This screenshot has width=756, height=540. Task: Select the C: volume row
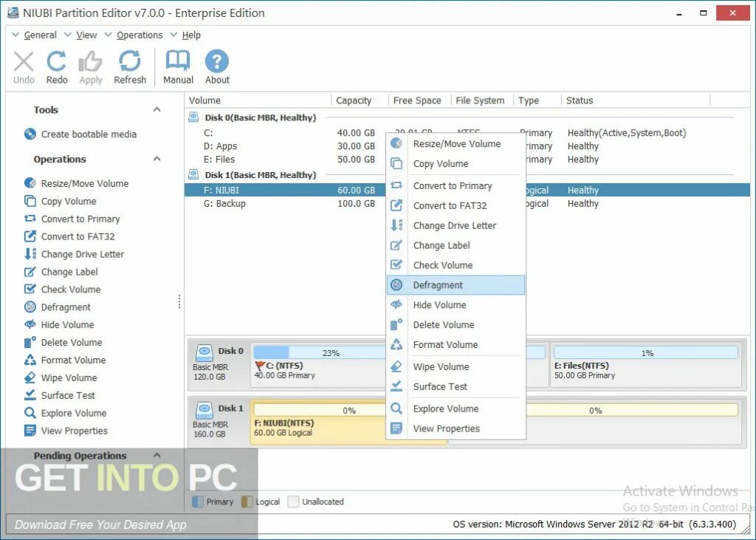284,133
